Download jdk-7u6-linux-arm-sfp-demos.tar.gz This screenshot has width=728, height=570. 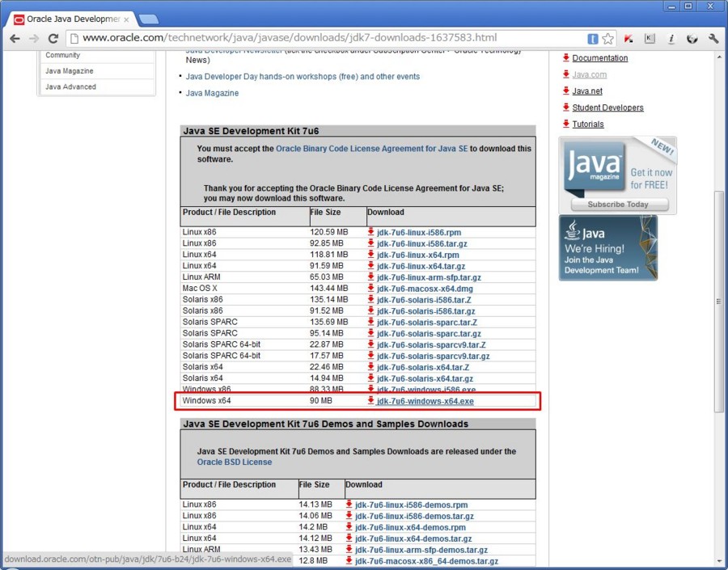(x=421, y=550)
